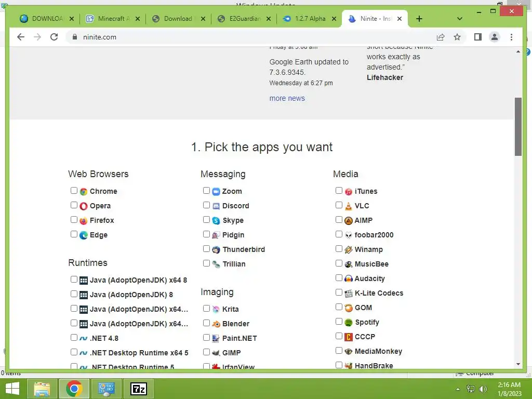Enable the .NET 4.8 checkbox
Image resolution: width=532 pixels, height=399 pixels.
[x=74, y=337]
